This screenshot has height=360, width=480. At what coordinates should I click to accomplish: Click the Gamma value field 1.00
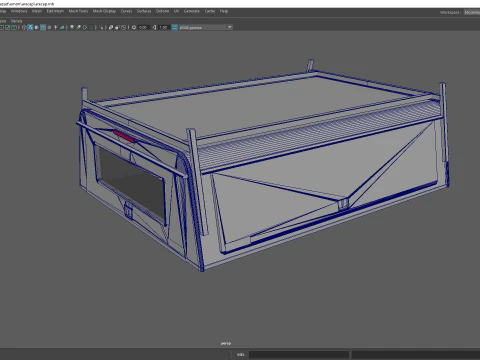point(163,27)
